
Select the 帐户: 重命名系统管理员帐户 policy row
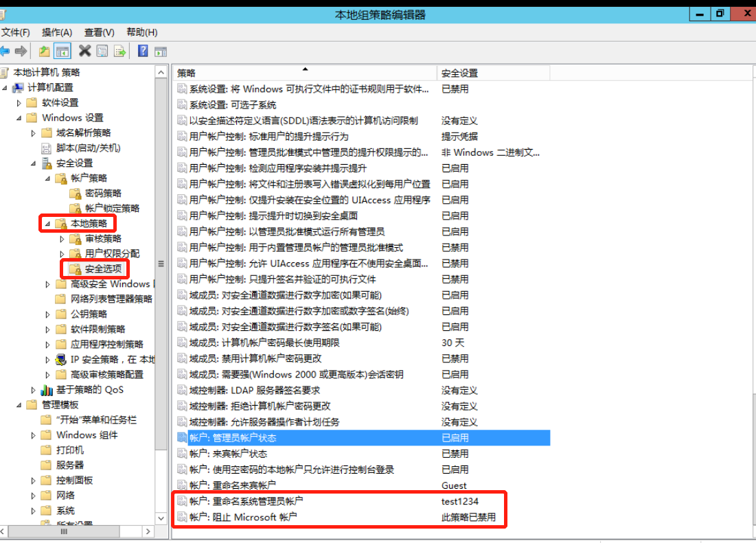tap(246, 501)
